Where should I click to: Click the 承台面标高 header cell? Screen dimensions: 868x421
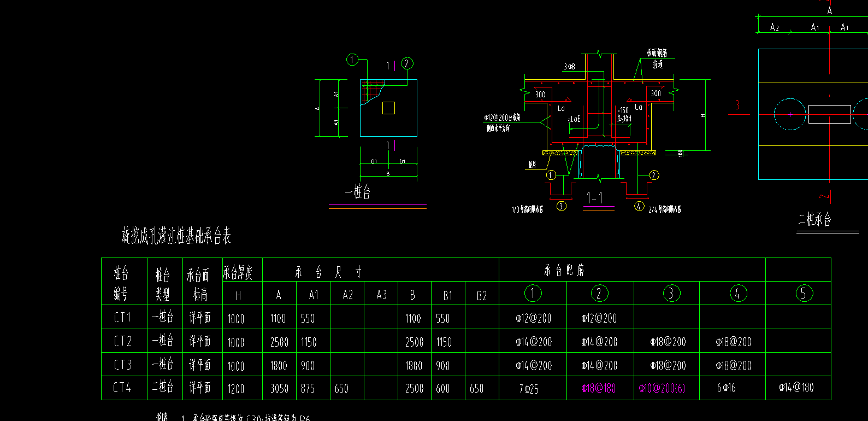point(198,284)
